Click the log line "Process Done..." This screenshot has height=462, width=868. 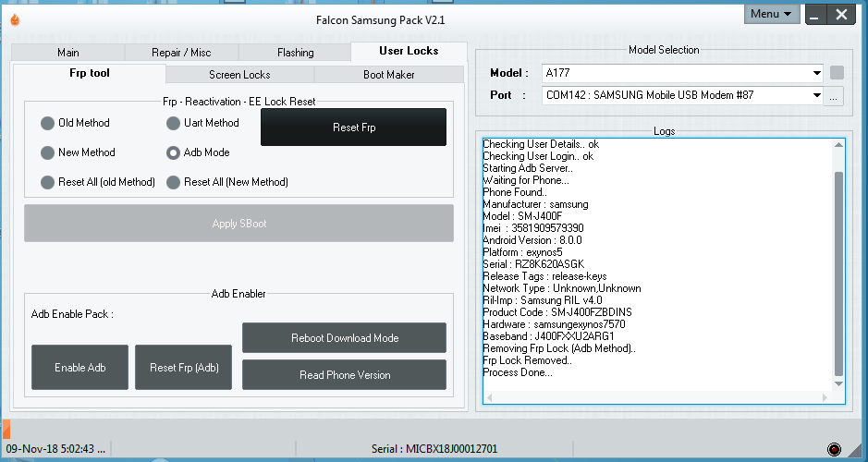[518, 372]
